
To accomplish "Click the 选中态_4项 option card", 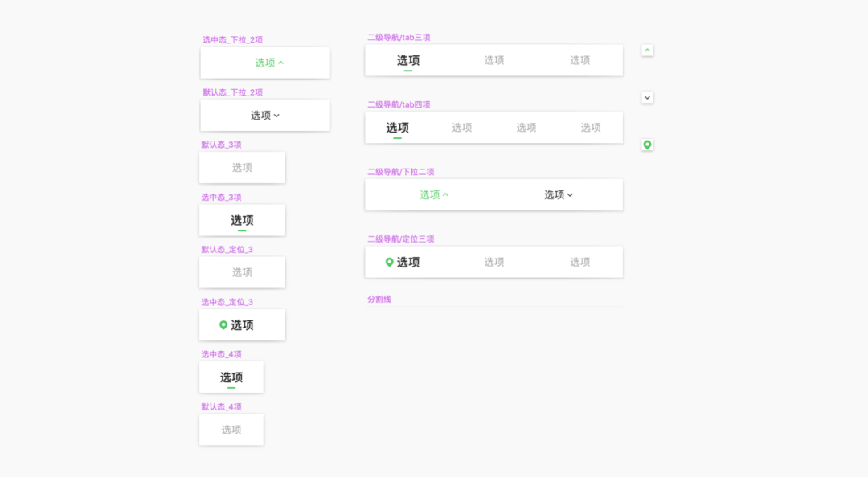I will [231, 377].
